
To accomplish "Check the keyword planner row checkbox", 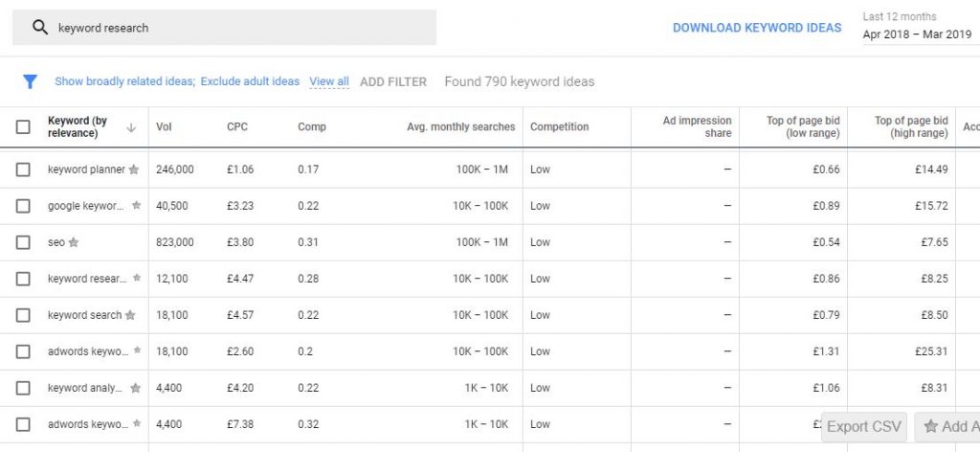I will coord(23,169).
